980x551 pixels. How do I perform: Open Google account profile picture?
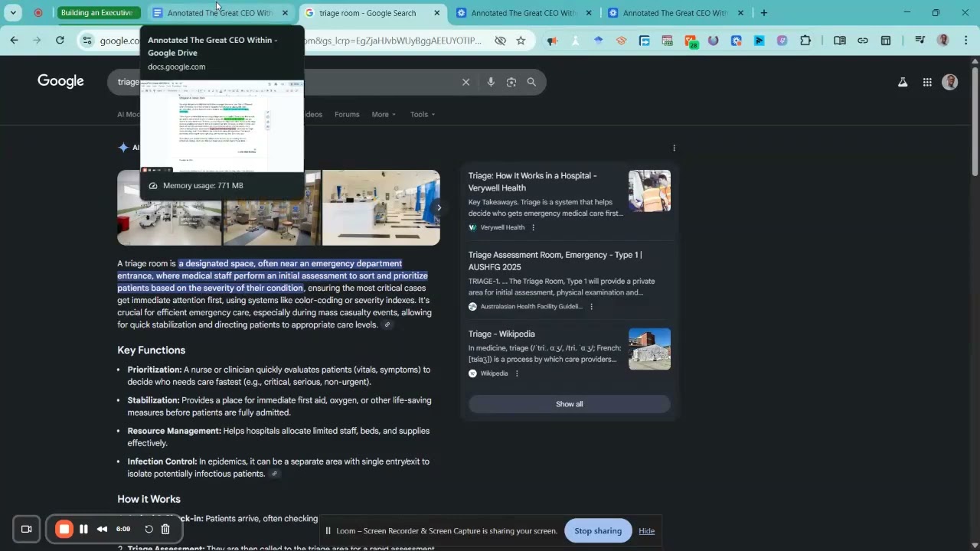tap(950, 82)
